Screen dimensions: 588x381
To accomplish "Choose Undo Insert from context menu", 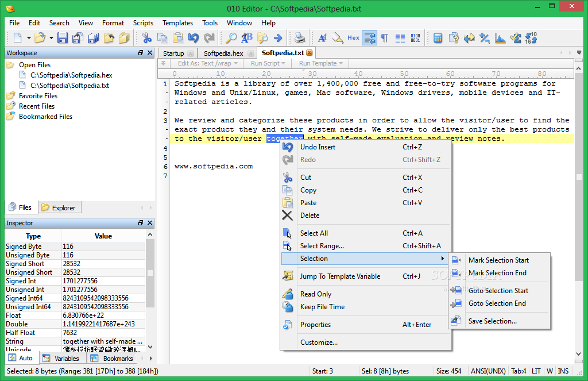I will 366,147.
